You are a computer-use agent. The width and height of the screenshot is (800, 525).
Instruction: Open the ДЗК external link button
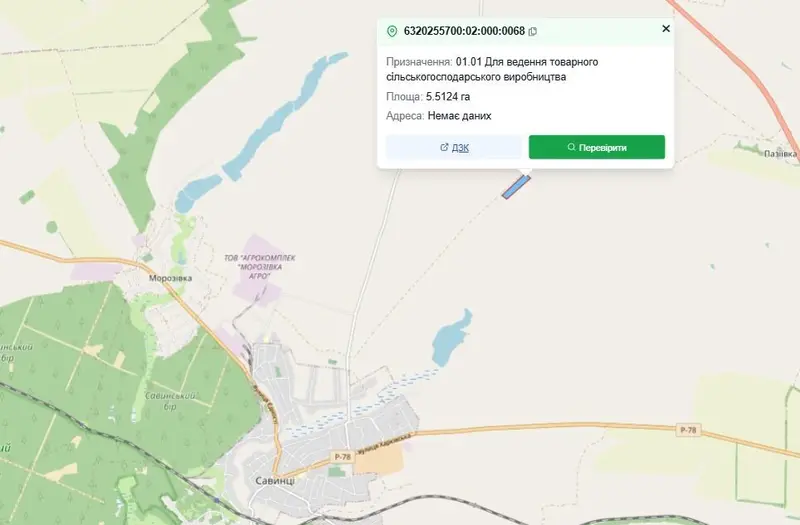(x=454, y=147)
